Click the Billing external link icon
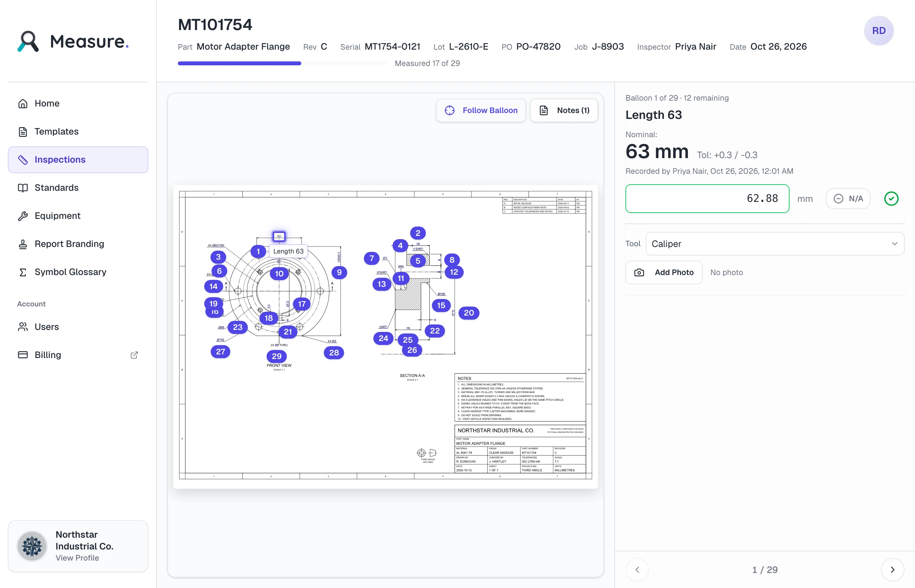Viewport: 915px width, 588px height. point(134,355)
